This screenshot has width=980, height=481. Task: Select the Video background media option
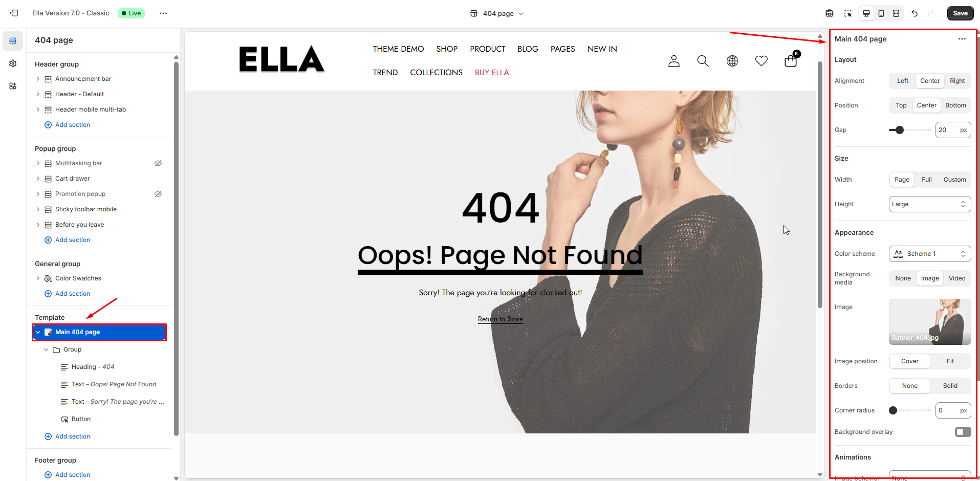pyautogui.click(x=956, y=278)
